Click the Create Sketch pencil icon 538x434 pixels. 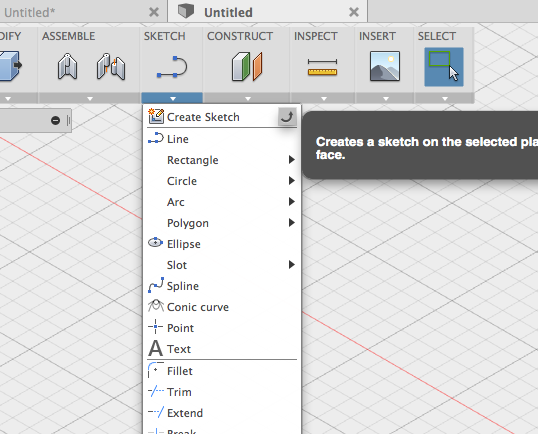tap(156, 116)
